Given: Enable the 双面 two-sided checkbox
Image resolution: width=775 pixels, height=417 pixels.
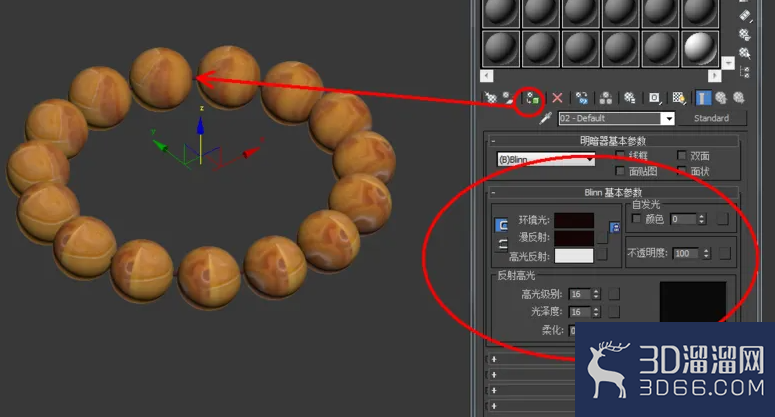Looking at the screenshot, I should [x=682, y=156].
